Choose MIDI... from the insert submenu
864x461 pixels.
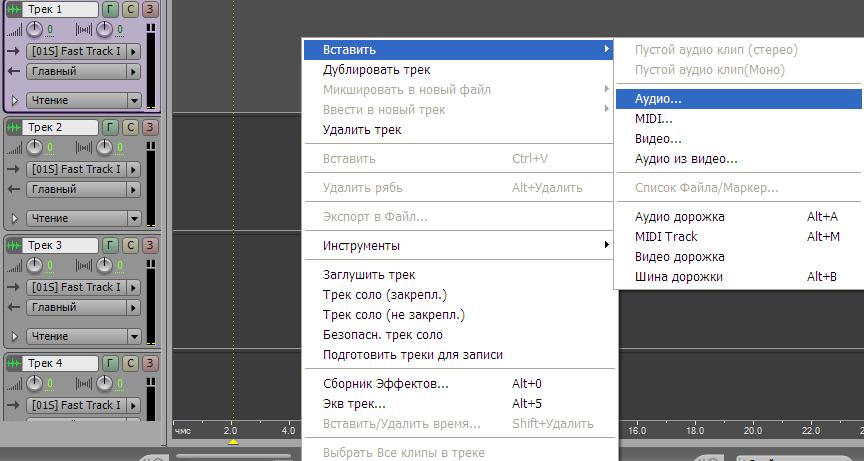tap(738, 119)
